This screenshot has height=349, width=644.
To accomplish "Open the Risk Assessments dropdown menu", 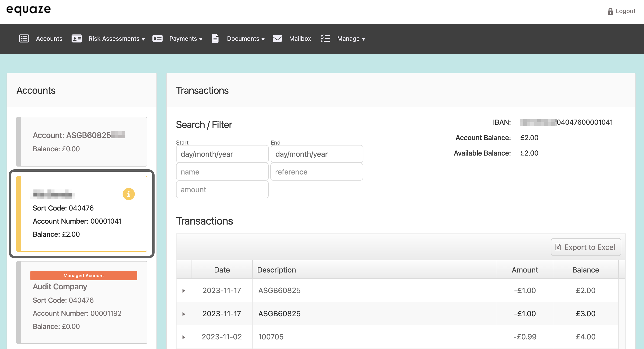I will 116,39.
